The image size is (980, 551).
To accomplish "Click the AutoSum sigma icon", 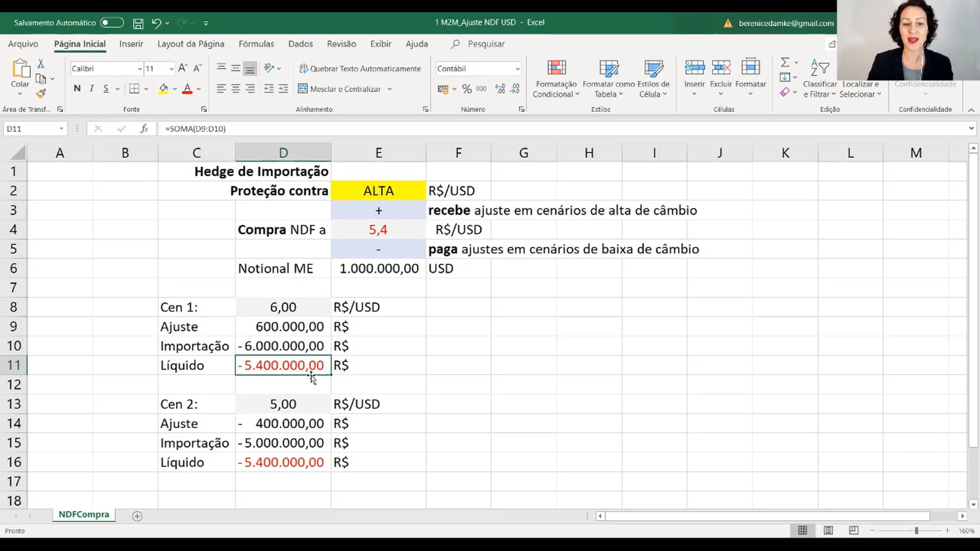I will 785,62.
